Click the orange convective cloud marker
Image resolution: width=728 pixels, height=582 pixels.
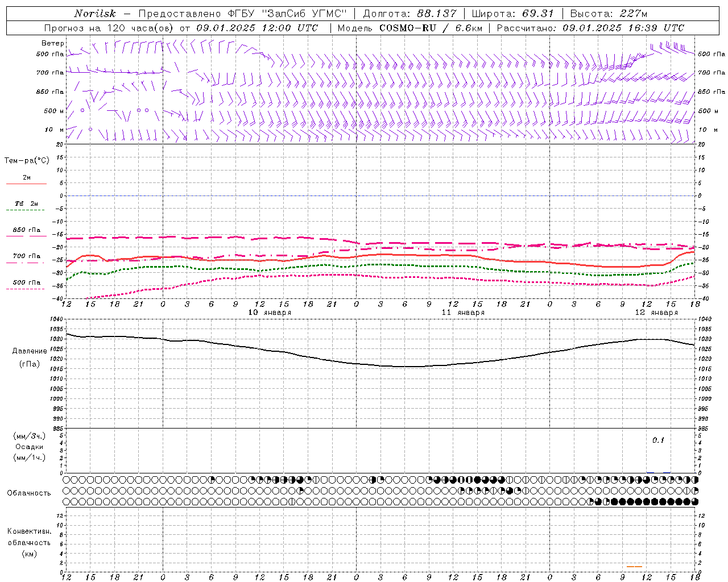coord(635,566)
